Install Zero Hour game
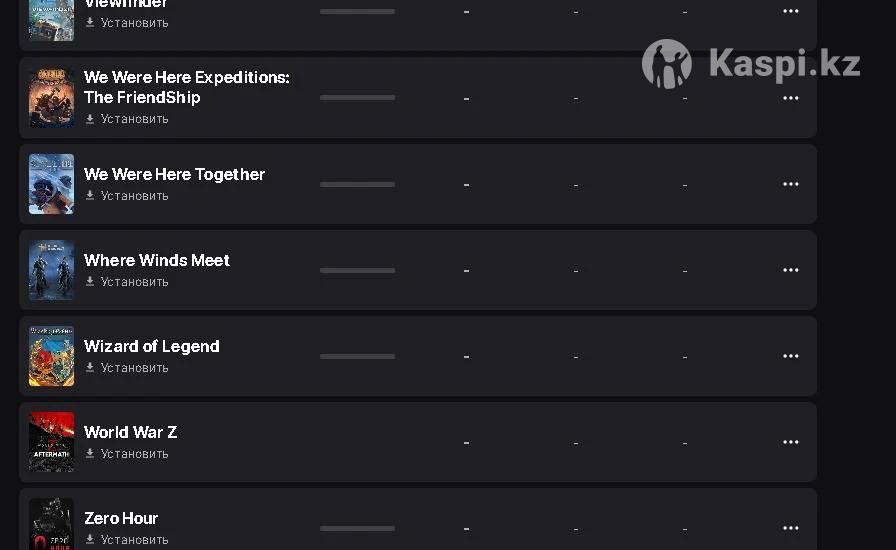 134,540
